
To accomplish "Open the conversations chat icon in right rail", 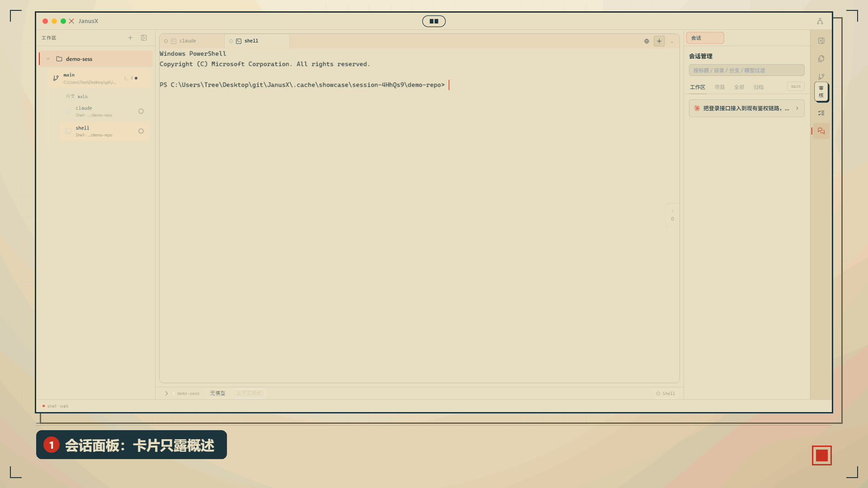I will click(x=821, y=131).
